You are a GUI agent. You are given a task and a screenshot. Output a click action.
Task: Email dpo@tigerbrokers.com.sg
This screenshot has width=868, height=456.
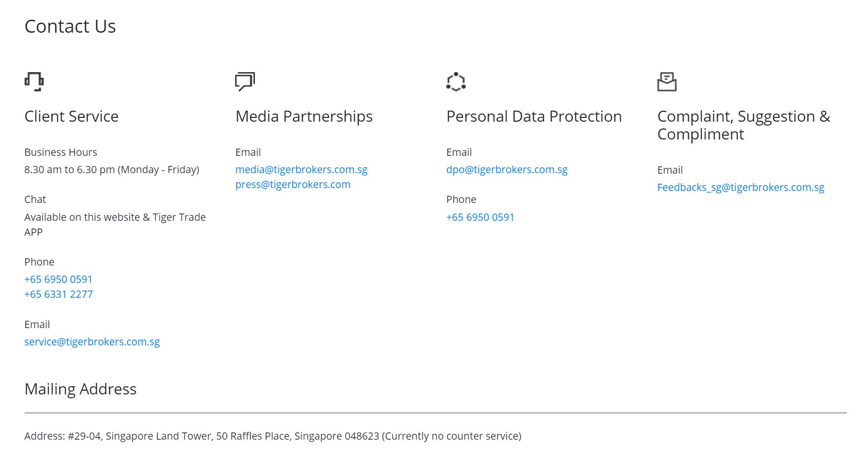pos(507,170)
